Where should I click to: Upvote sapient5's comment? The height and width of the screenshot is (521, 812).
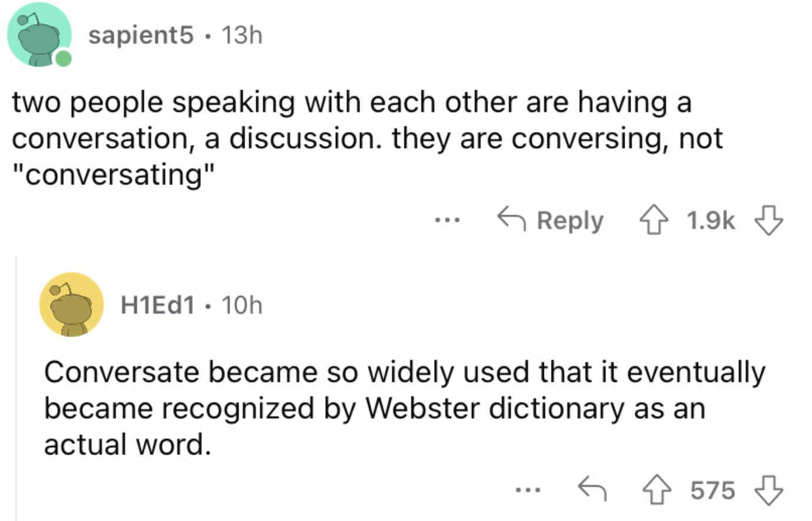[x=654, y=221]
